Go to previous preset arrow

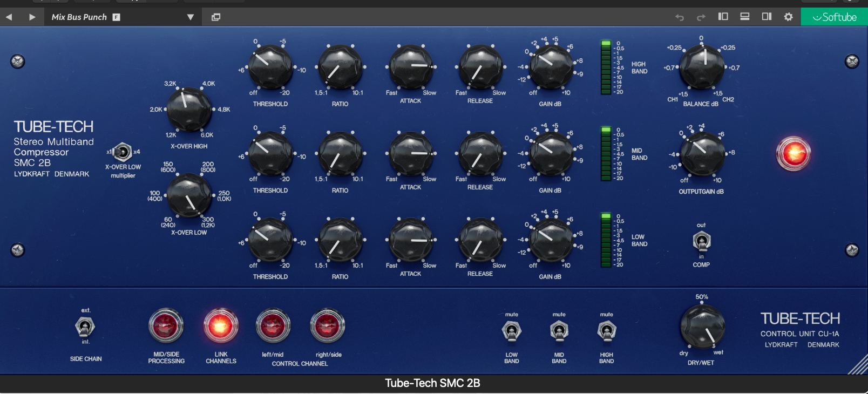pos(9,17)
